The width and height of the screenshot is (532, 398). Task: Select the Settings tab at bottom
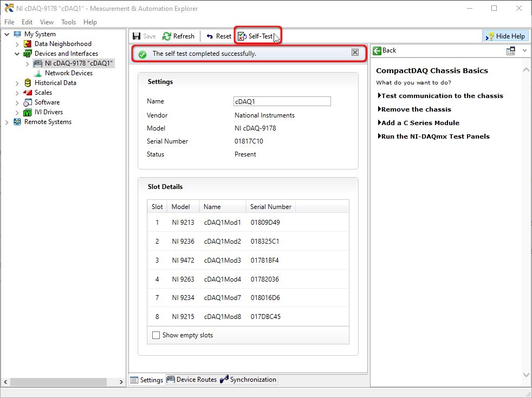pos(147,380)
